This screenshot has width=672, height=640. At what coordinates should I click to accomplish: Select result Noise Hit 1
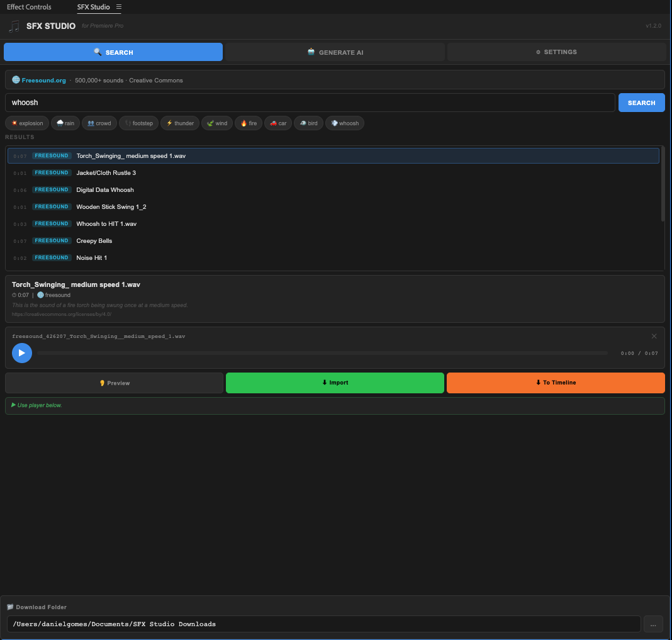(333, 257)
